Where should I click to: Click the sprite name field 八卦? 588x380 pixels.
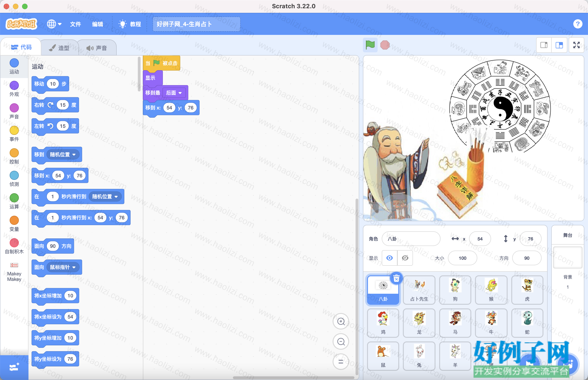click(411, 239)
